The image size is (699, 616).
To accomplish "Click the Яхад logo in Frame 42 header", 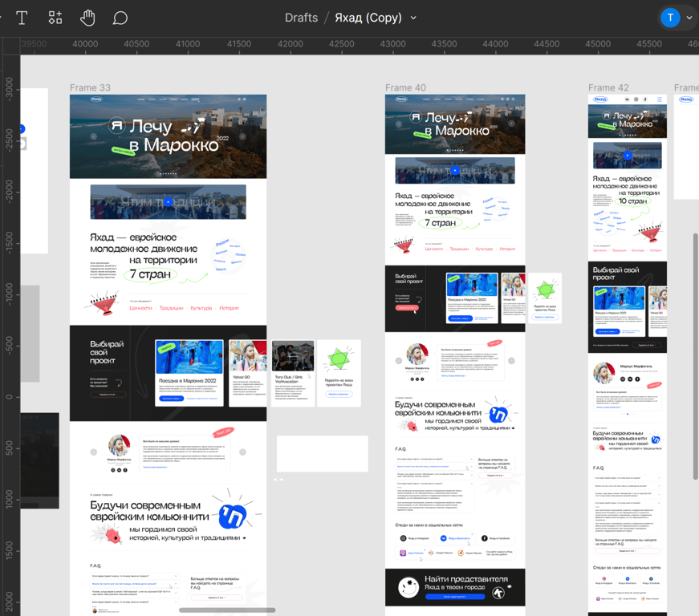I will point(600,99).
